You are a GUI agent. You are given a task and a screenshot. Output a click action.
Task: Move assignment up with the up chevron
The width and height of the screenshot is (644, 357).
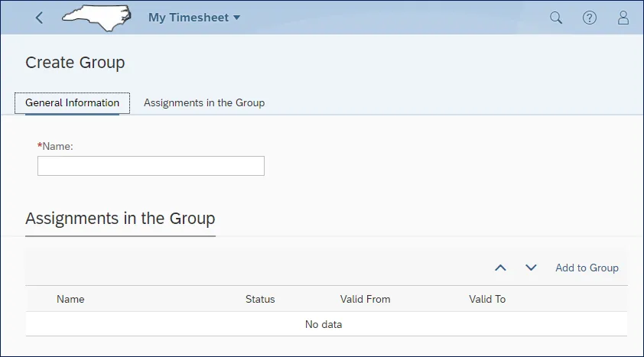(x=501, y=268)
